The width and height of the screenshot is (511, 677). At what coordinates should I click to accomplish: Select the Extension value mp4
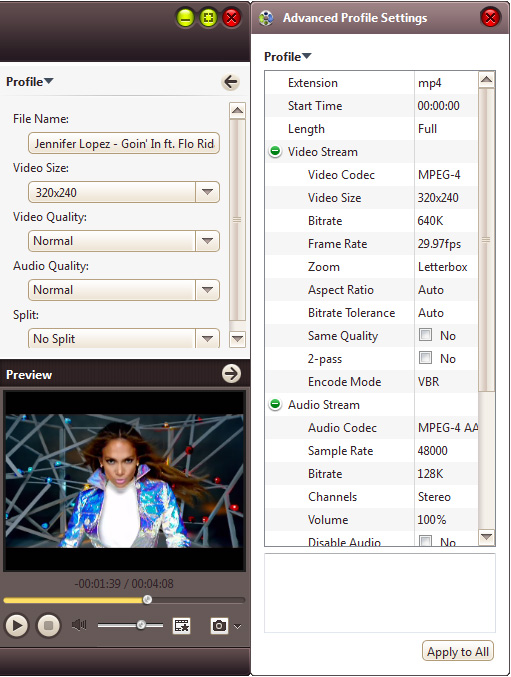429,83
